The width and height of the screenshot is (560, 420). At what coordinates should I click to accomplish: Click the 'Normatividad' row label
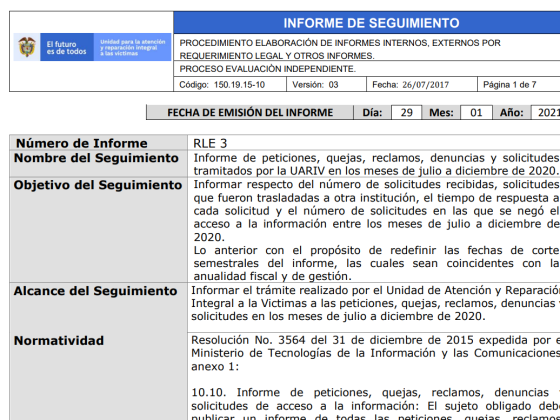pos(59,340)
